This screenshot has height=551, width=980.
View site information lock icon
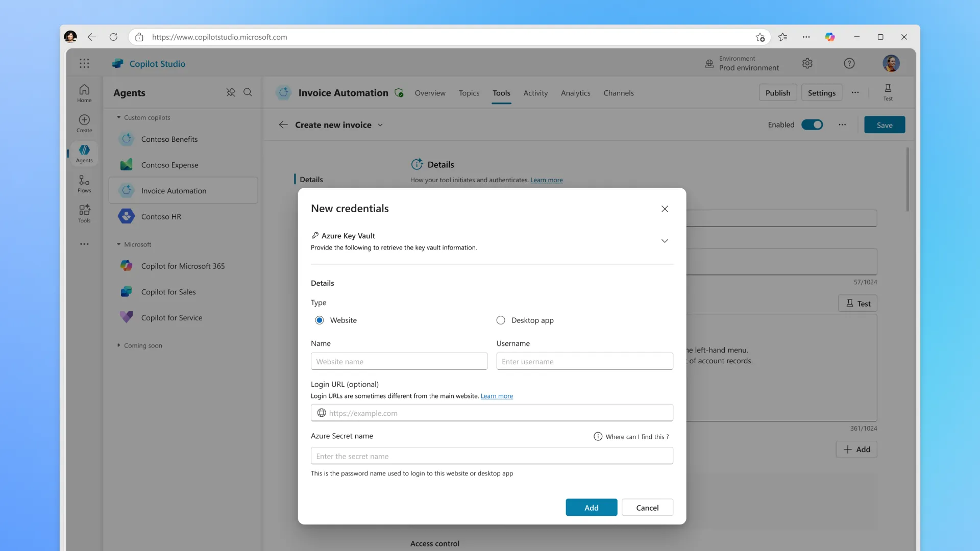139,37
